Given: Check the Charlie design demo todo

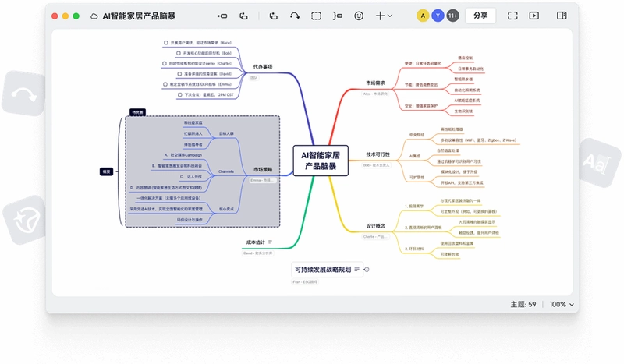Looking at the screenshot, I should pos(165,63).
